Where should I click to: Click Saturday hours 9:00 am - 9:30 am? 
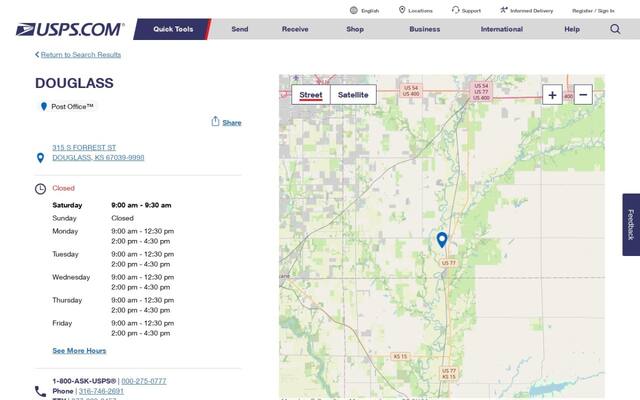click(x=141, y=205)
